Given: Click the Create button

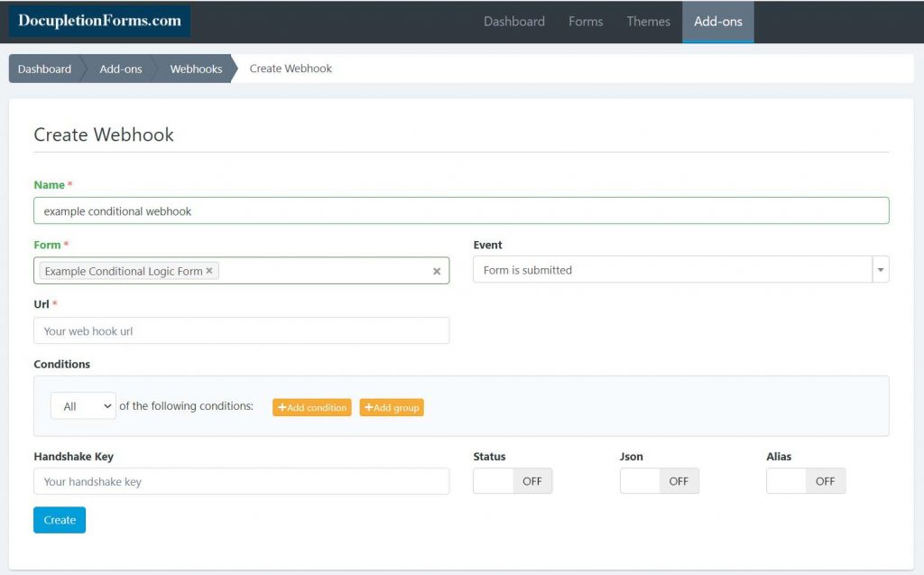Looking at the screenshot, I should (x=59, y=519).
